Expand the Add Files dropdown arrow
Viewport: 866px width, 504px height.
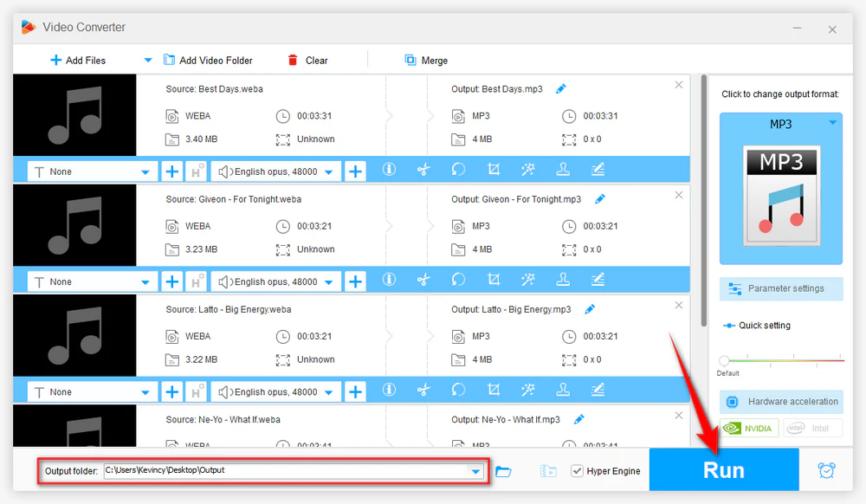[x=147, y=60]
